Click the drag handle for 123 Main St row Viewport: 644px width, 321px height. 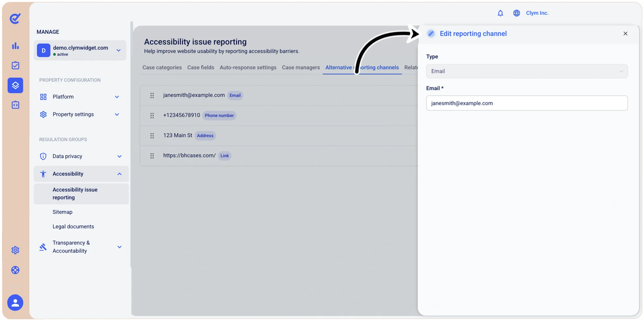coord(152,136)
